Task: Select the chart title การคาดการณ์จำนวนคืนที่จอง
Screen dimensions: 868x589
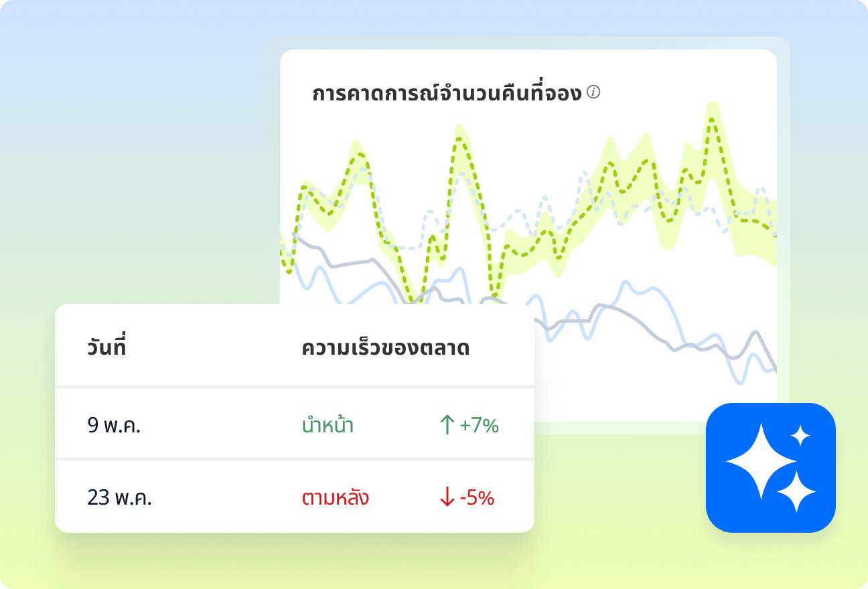Action: [447, 94]
